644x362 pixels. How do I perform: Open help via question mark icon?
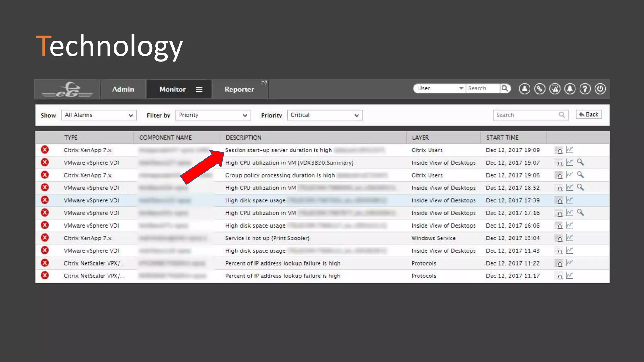[x=585, y=89]
